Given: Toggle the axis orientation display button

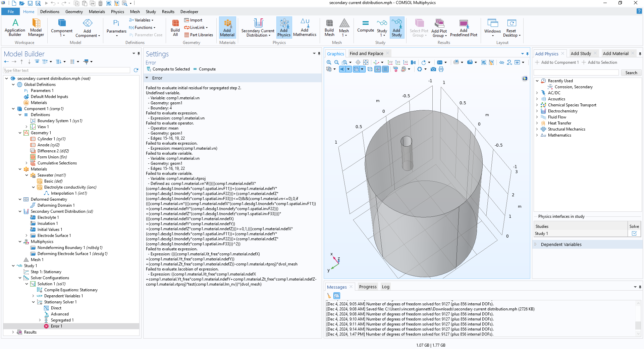Looking at the screenshot, I should [378, 69].
